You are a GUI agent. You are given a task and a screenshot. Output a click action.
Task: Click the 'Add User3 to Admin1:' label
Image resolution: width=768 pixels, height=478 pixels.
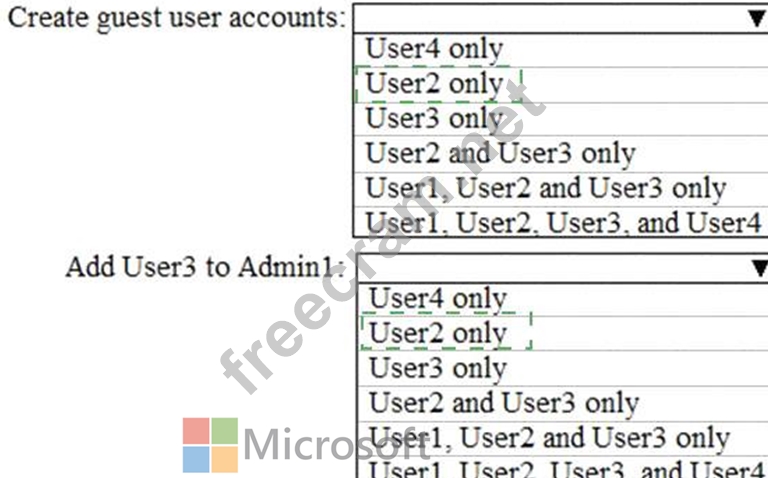coord(206,267)
